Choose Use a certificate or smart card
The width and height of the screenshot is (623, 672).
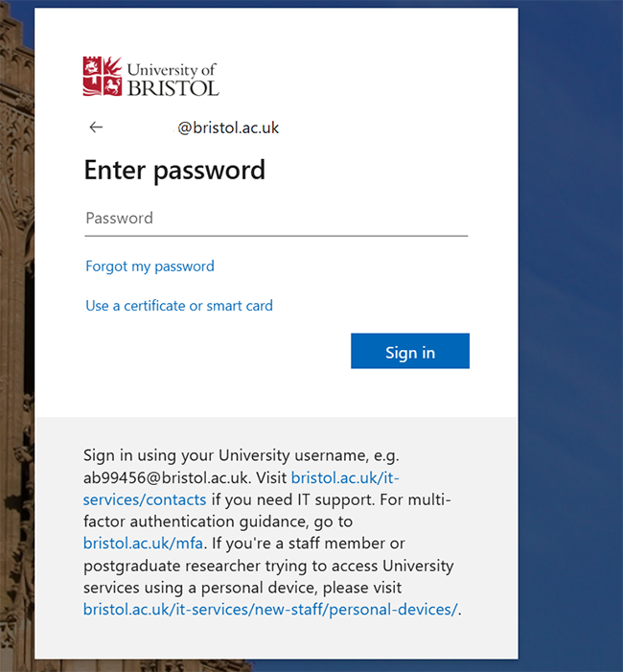coord(179,306)
